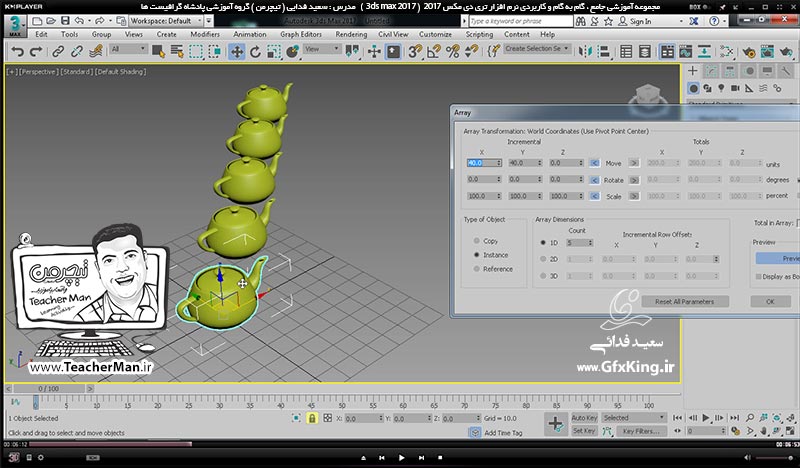This screenshot has width=800, height=468.
Task: Click the 0 / 100 time slider
Action: (48, 389)
